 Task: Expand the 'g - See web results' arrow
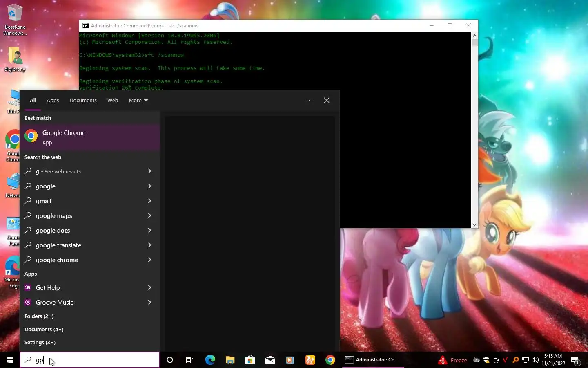pos(149,171)
